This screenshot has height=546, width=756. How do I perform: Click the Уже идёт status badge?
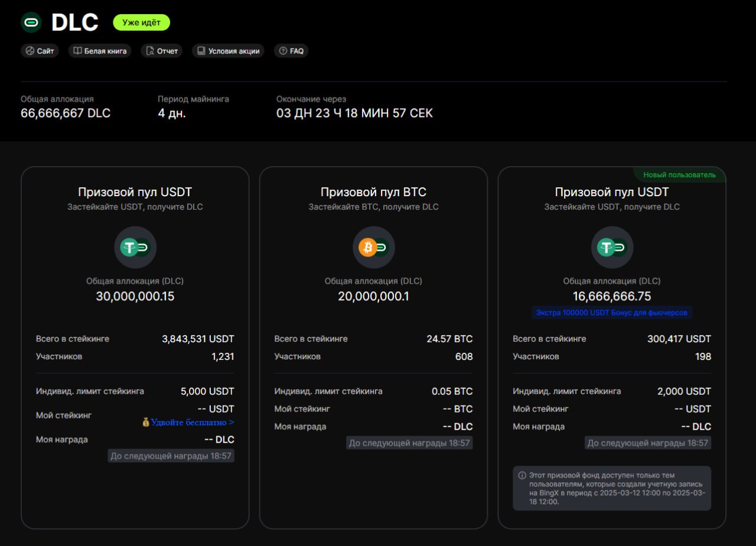pyautogui.click(x=142, y=22)
